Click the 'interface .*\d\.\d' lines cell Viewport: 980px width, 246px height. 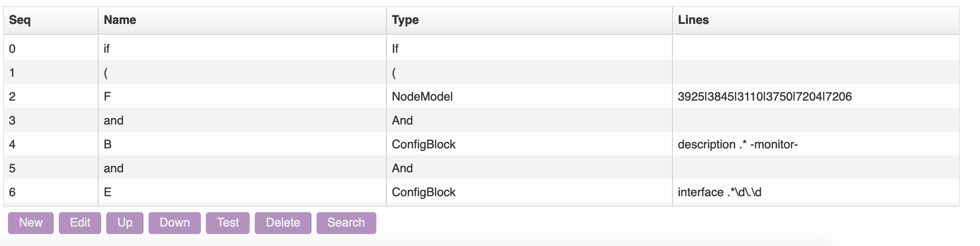pyautogui.click(x=719, y=192)
